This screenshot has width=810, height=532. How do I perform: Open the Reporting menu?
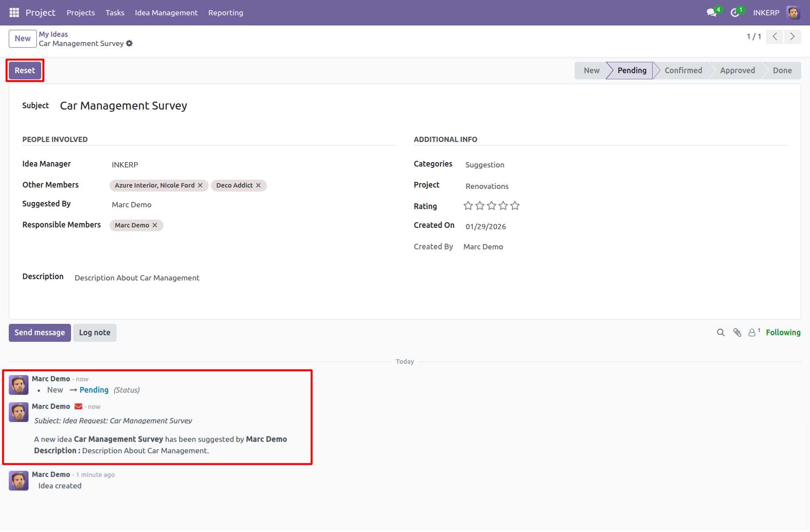226,13
